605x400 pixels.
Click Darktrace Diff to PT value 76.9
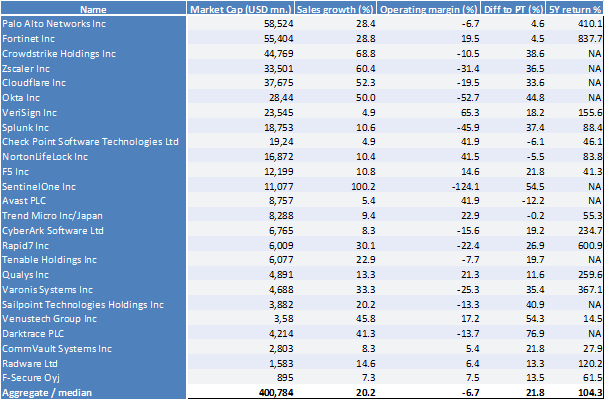coord(535,334)
